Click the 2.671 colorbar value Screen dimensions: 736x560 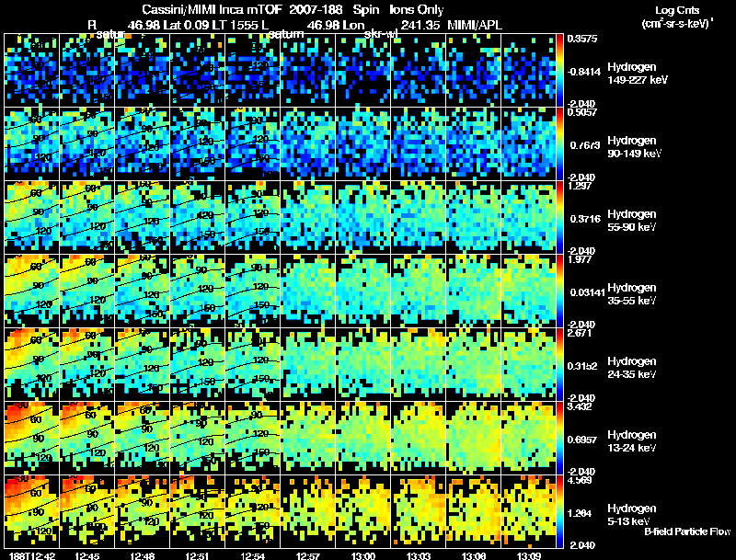[x=579, y=333]
